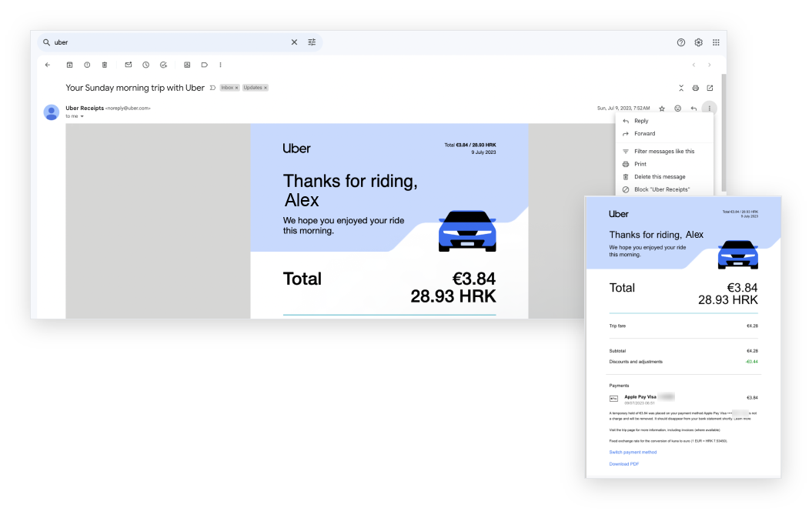Click 'Trip fare' row in receipt preview
Image resolution: width=812 pixels, height=518 pixels.
(683, 326)
